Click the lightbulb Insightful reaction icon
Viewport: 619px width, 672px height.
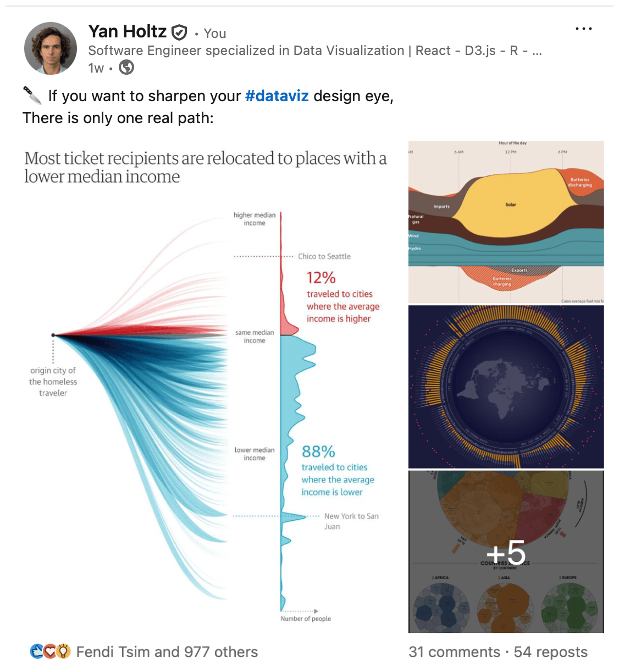(x=63, y=652)
